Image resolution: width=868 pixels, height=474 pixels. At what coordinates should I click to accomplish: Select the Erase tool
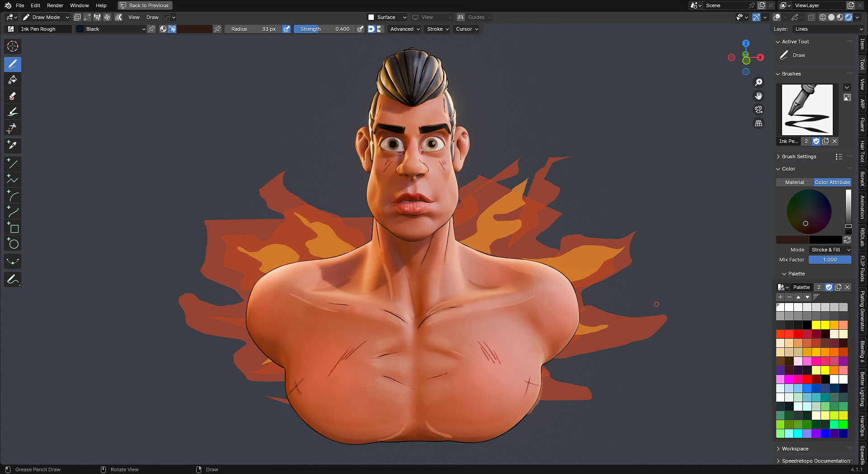point(13,96)
